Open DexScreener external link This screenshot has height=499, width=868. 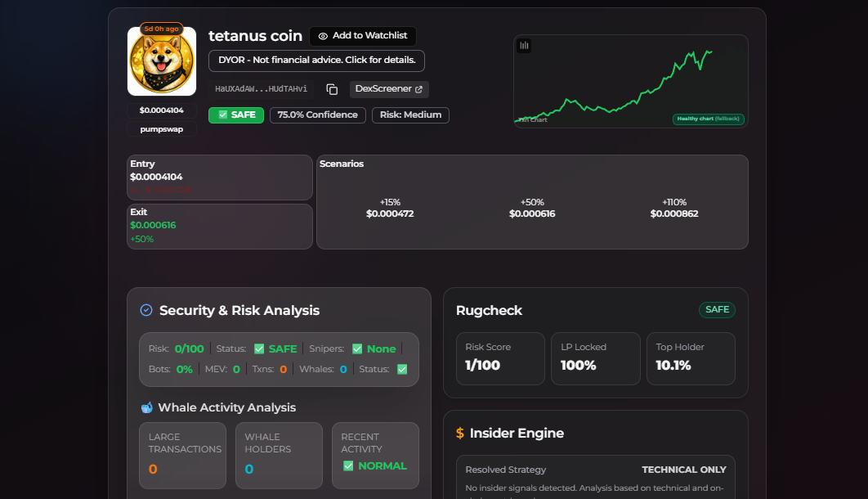(389, 89)
